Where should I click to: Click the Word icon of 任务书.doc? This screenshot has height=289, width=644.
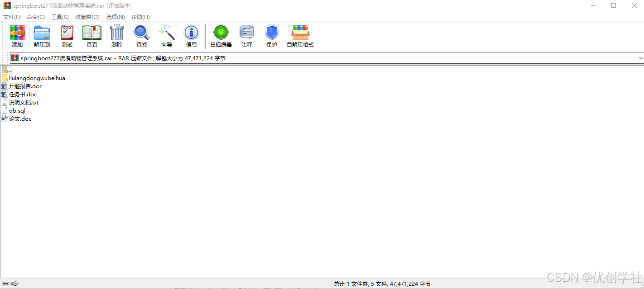click(x=5, y=94)
